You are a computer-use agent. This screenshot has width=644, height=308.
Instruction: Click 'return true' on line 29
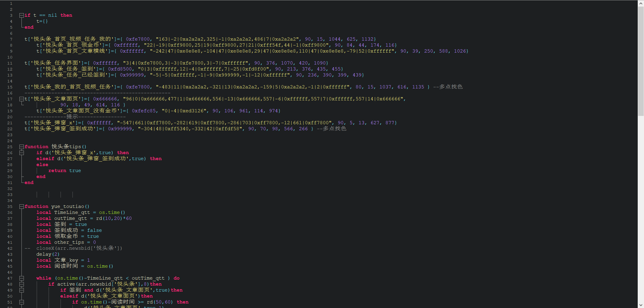(65, 171)
